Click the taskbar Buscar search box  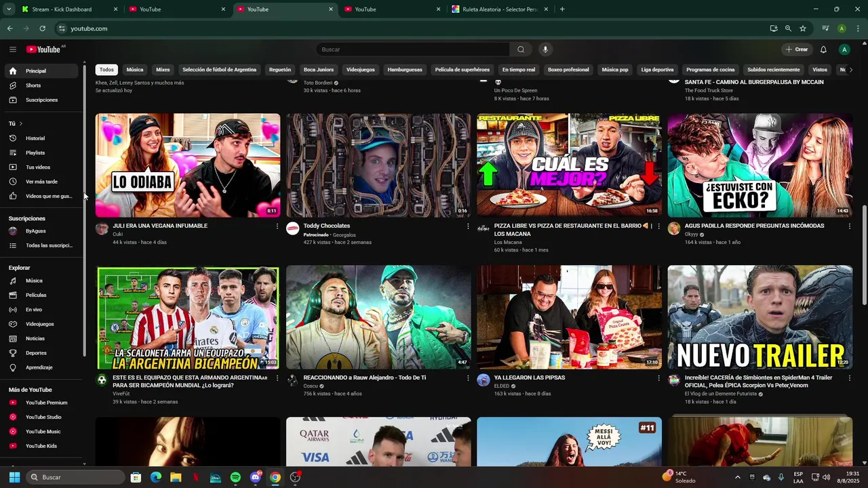click(x=75, y=477)
